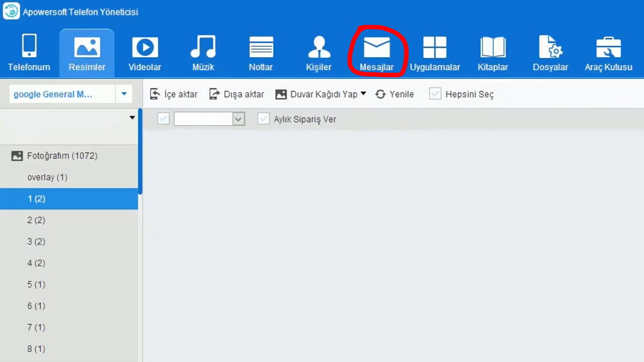Go to Uygulamalar apps grid icon
Viewport: 644px width, 362px height.
pos(435,47)
